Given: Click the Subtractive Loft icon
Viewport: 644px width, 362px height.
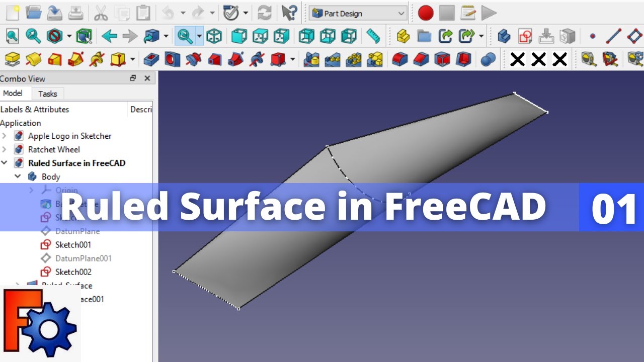Looking at the screenshot, I should click(215, 59).
